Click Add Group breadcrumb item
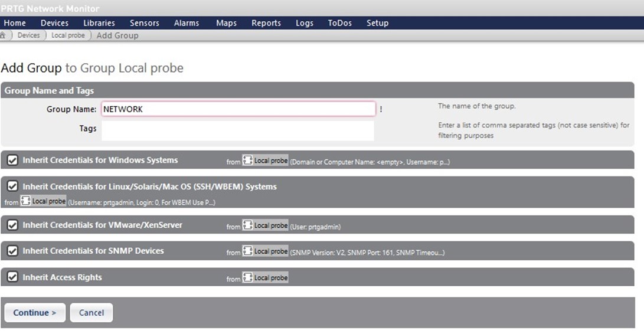 (x=117, y=35)
